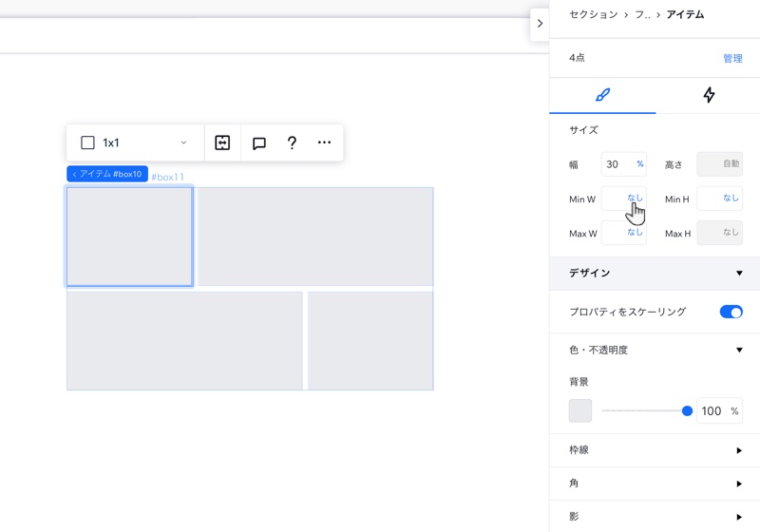
Task: Open the 1x1 layout dropdown
Action: click(135, 142)
